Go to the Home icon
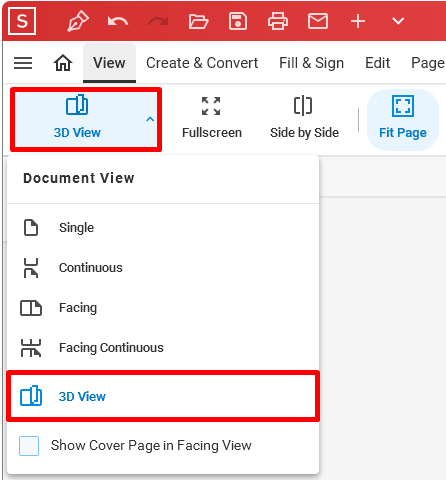This screenshot has width=446, height=480. tap(63, 63)
